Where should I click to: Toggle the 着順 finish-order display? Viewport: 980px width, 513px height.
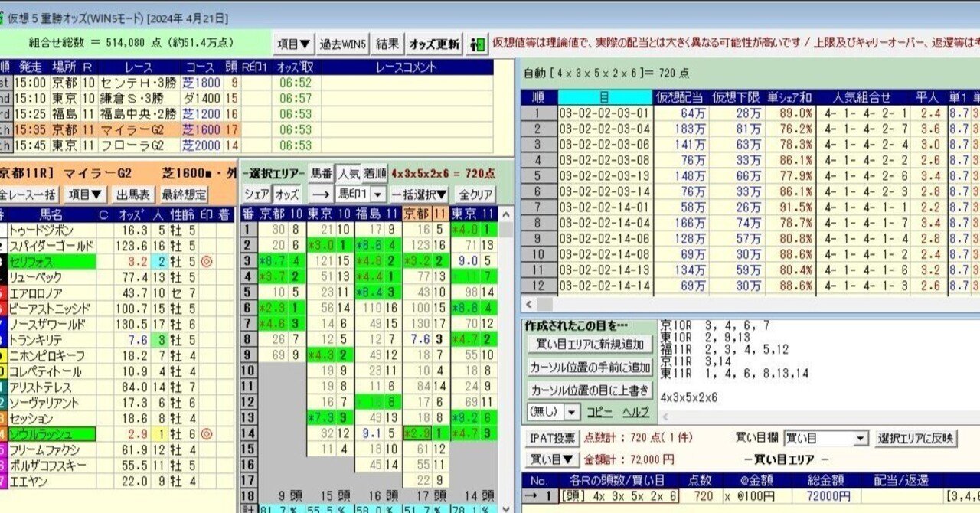click(374, 174)
